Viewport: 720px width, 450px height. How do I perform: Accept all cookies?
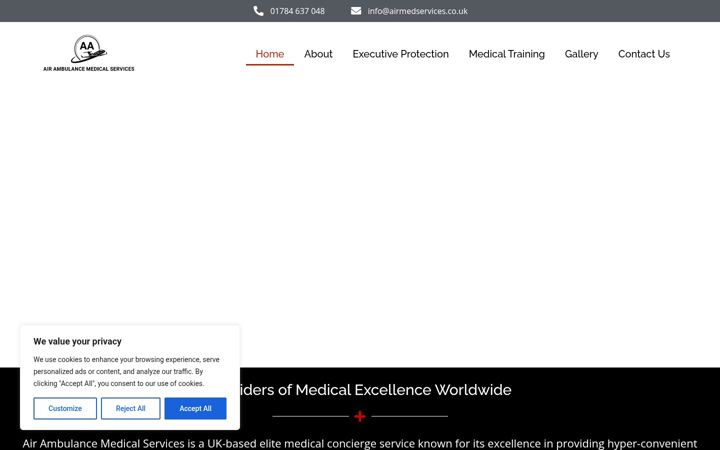pos(195,408)
